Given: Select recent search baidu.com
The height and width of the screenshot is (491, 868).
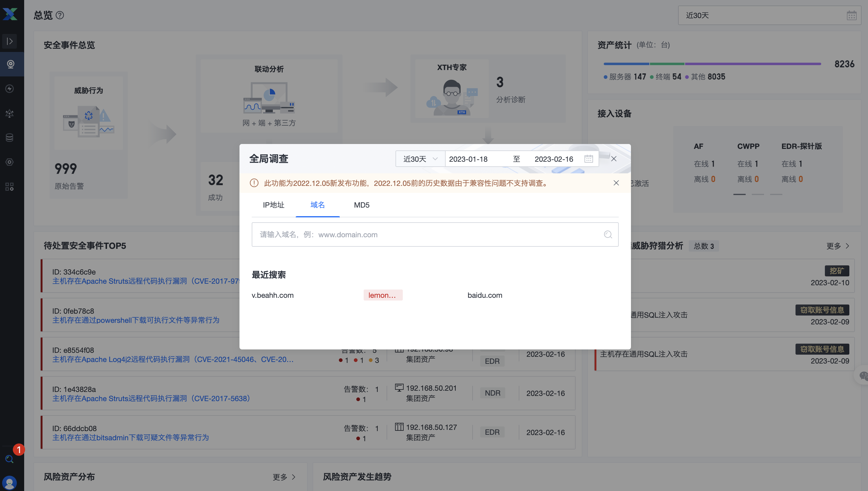Looking at the screenshot, I should pyautogui.click(x=484, y=295).
